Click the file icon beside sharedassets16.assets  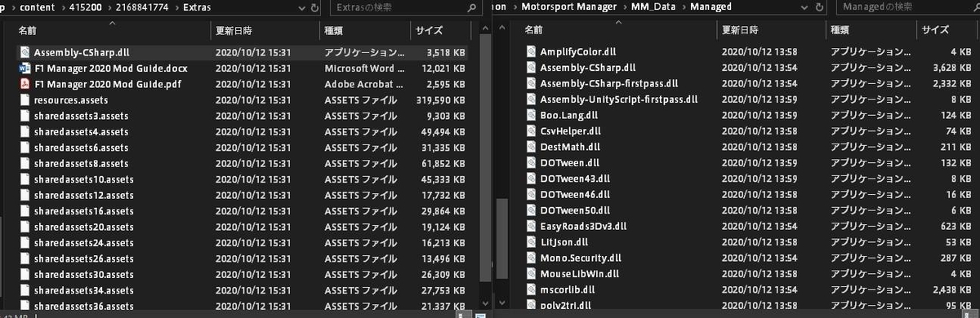point(24,211)
